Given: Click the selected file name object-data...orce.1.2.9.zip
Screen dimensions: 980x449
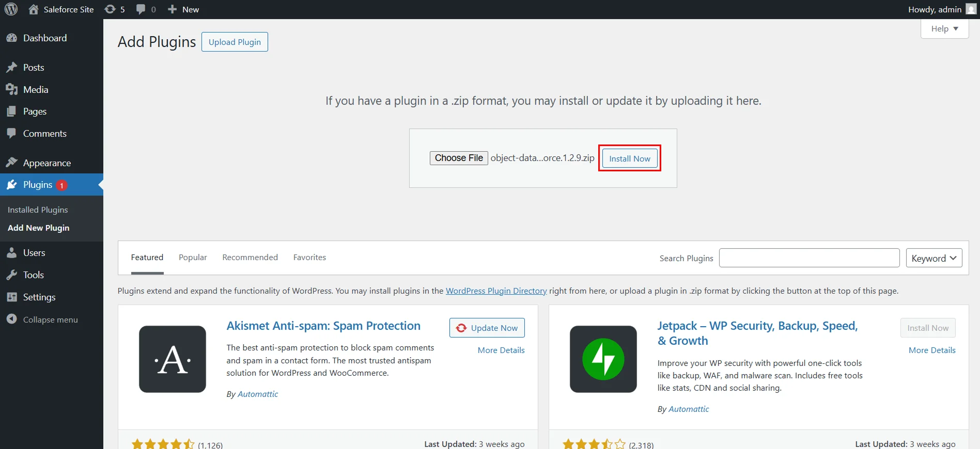Looking at the screenshot, I should 542,158.
